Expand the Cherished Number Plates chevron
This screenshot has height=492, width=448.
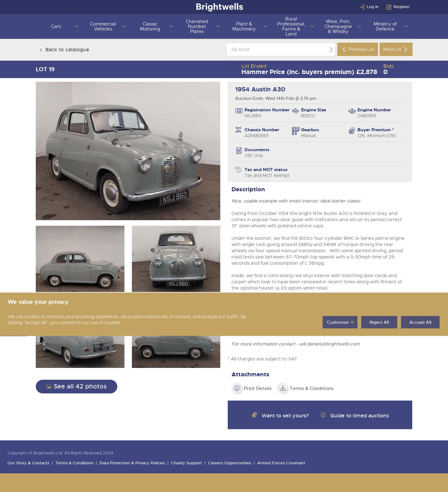(x=218, y=26)
